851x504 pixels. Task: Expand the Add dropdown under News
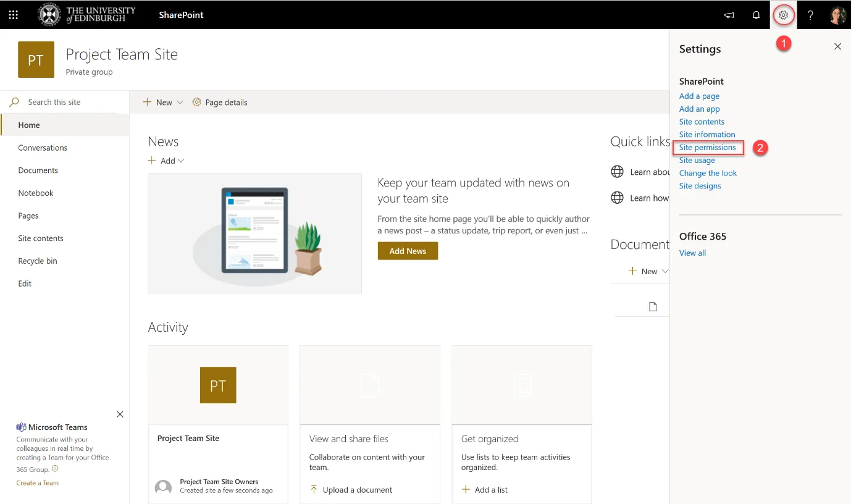pyautogui.click(x=166, y=161)
